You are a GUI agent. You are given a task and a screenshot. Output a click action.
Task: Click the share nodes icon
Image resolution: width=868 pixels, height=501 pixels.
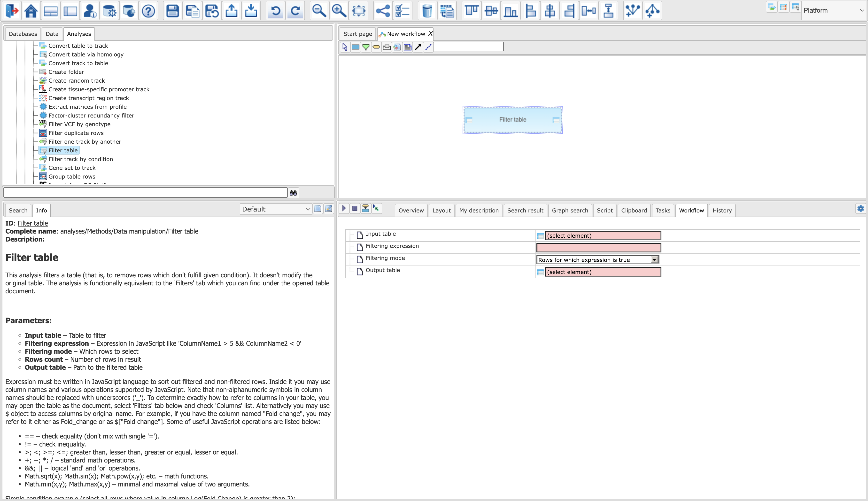tap(383, 11)
